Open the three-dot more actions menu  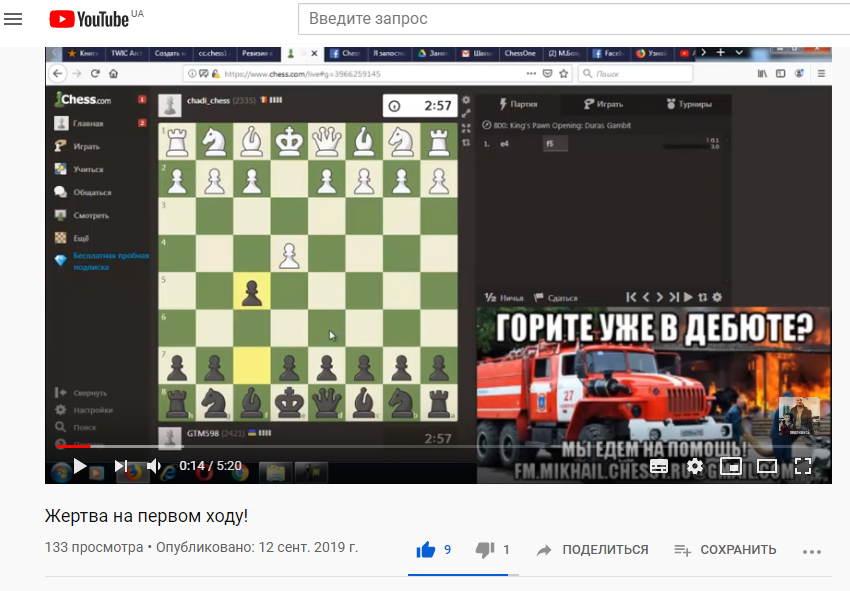[811, 550]
